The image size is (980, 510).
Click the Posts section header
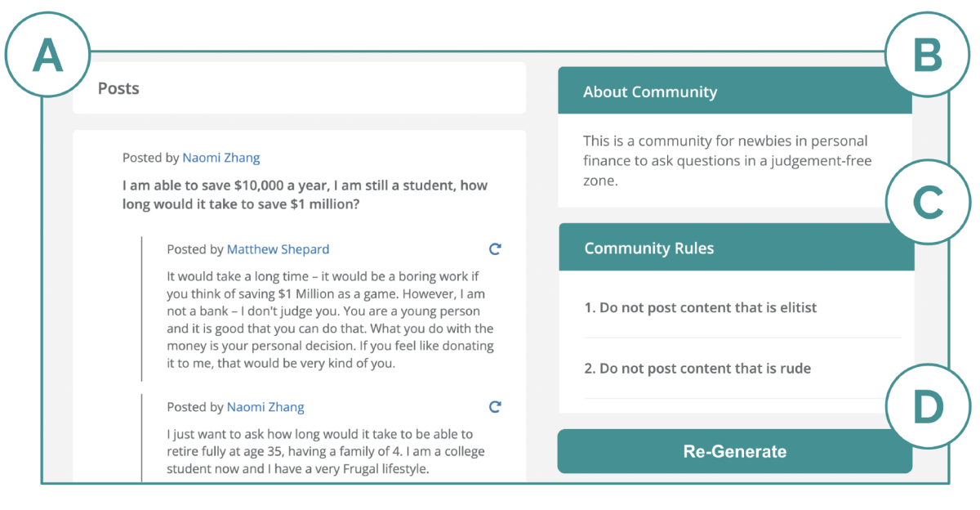119,88
